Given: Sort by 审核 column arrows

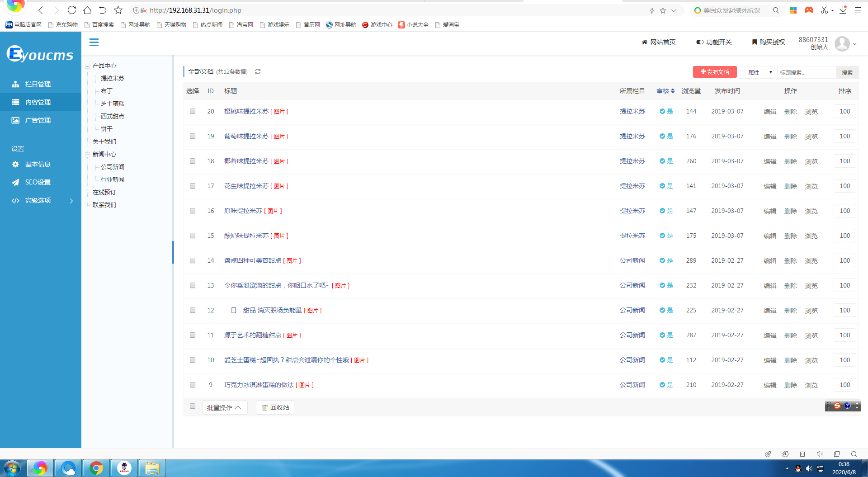Looking at the screenshot, I should 673,91.
